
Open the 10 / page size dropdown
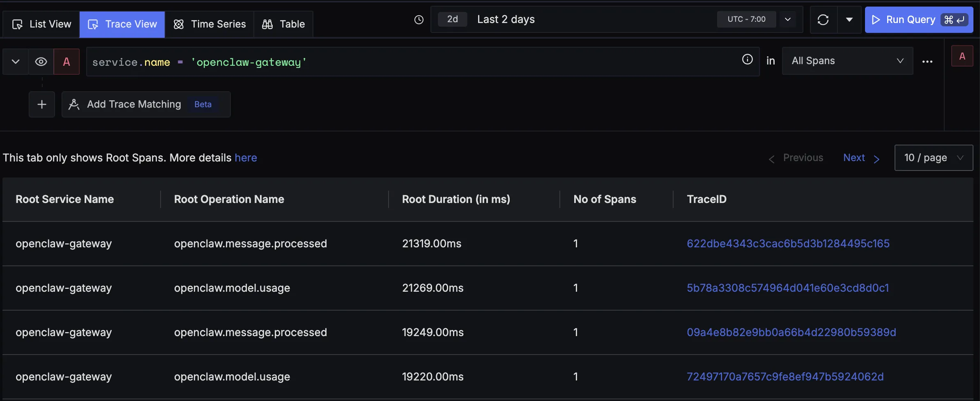click(933, 158)
